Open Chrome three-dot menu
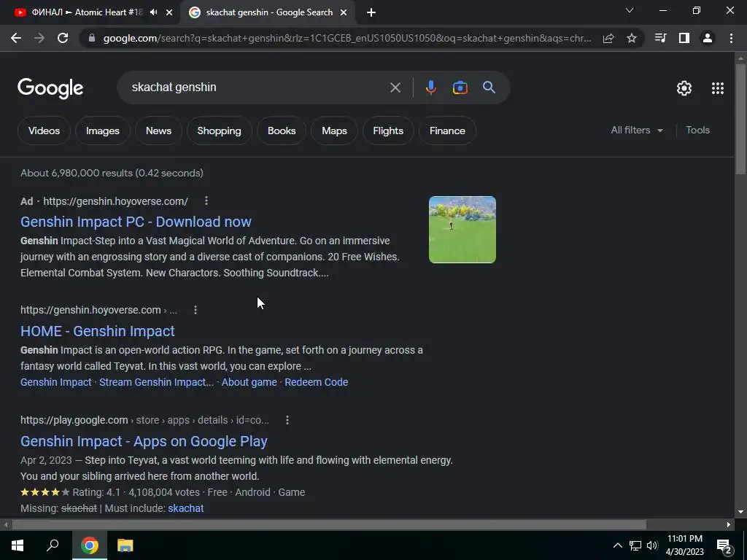 click(731, 38)
